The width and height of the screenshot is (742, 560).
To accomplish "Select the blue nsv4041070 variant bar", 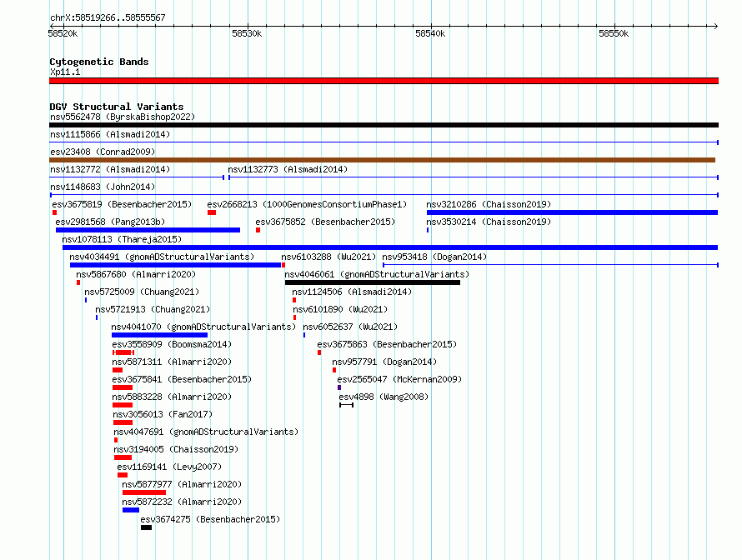I will pos(159,335).
